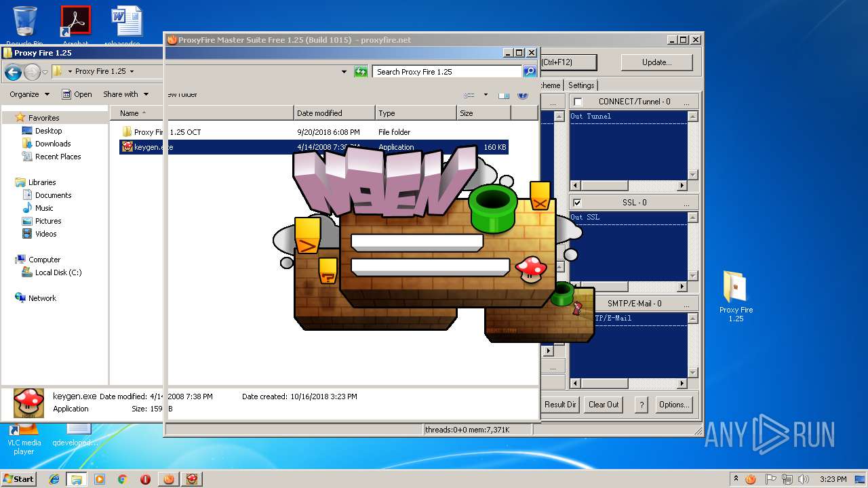
Task: Open recent pages dropdown beside Forward
Action: pos(45,71)
